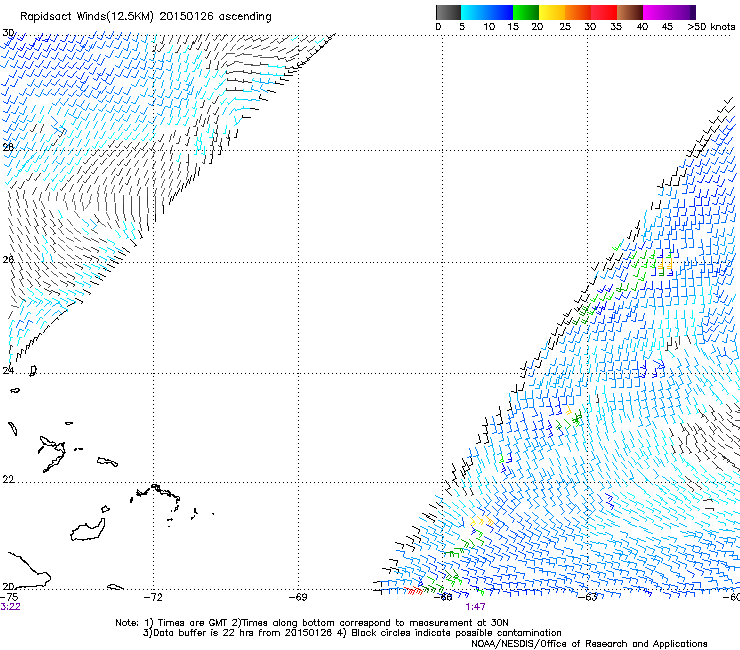Viewport: 740px width, 650px height.
Task: Click the legend tick label '10'
Action: [x=489, y=27]
